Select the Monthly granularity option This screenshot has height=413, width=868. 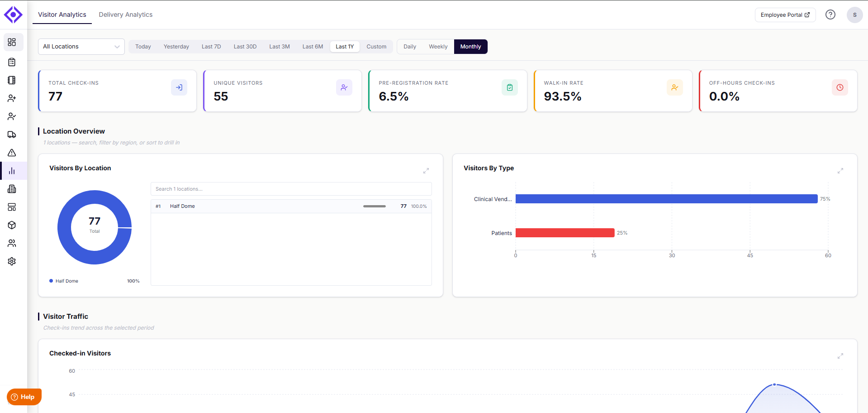point(470,47)
